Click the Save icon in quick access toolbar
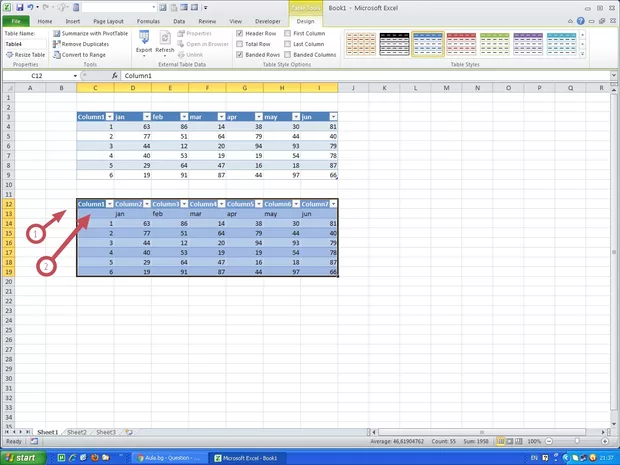The height and width of the screenshot is (465, 620). [20, 7]
